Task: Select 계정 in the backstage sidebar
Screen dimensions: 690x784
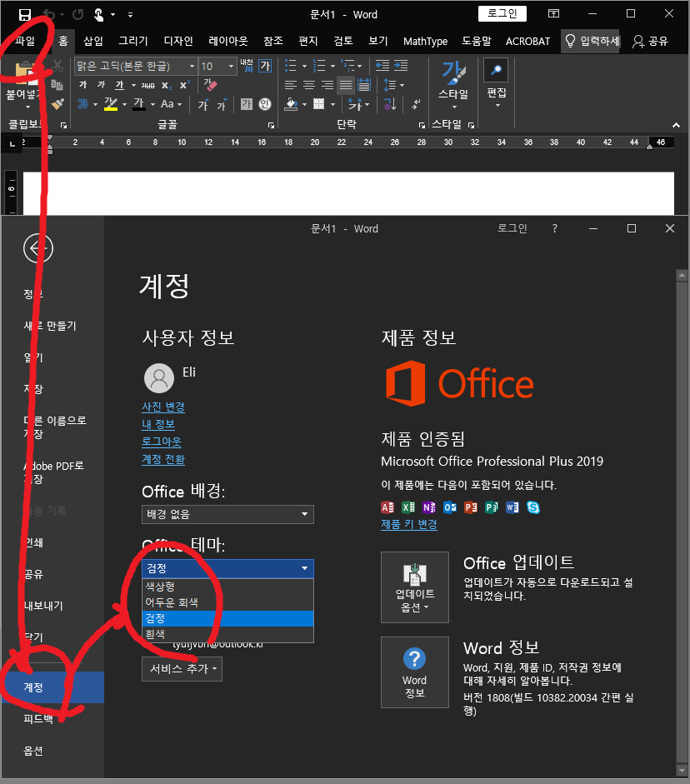Action: pos(53,687)
